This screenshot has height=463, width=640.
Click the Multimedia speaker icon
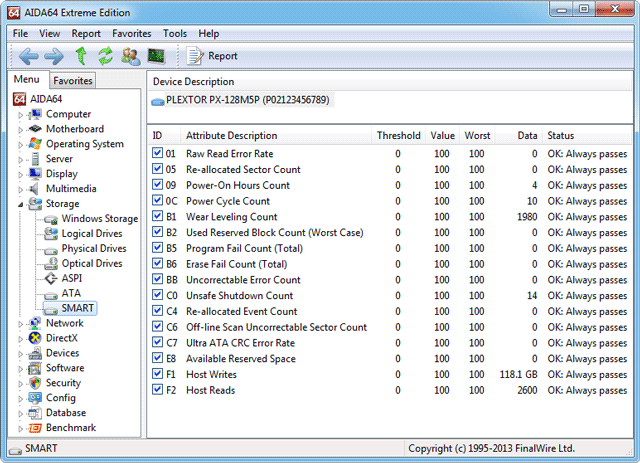pyautogui.click(x=34, y=189)
